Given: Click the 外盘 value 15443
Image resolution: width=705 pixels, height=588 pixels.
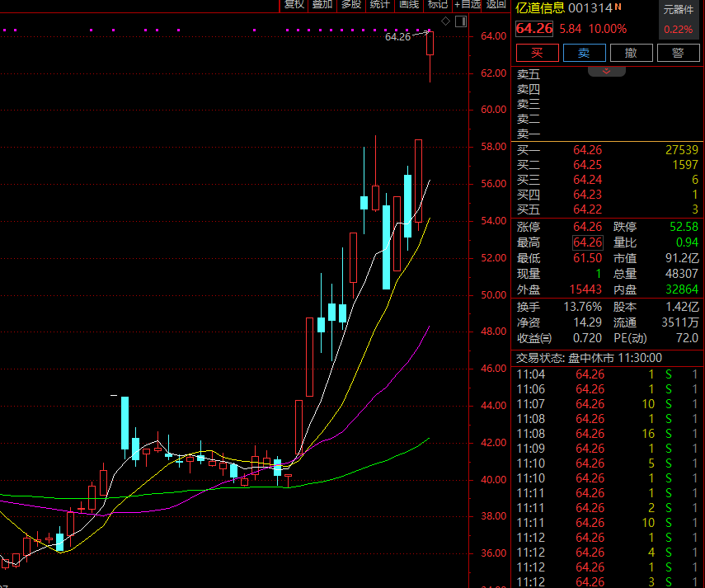Looking at the screenshot, I should tap(585, 289).
